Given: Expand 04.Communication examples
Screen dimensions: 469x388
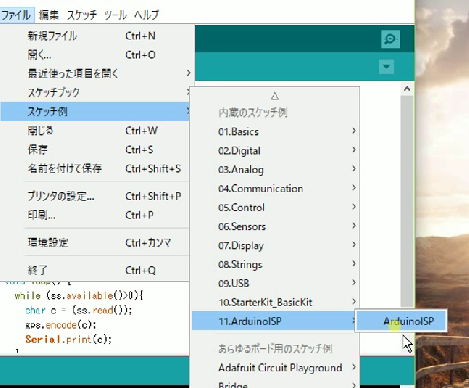Looking at the screenshot, I should click(x=275, y=188).
